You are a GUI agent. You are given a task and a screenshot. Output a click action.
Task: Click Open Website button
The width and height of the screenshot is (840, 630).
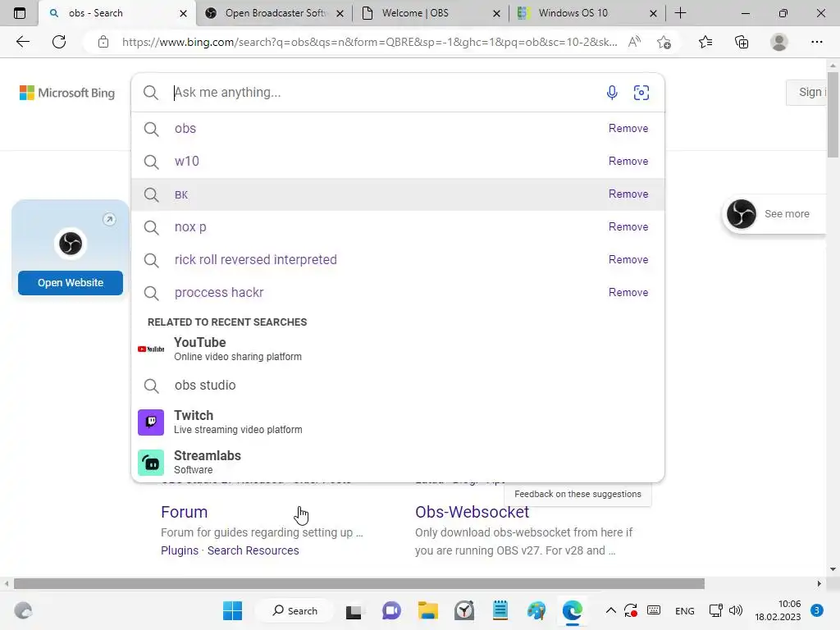71,283
